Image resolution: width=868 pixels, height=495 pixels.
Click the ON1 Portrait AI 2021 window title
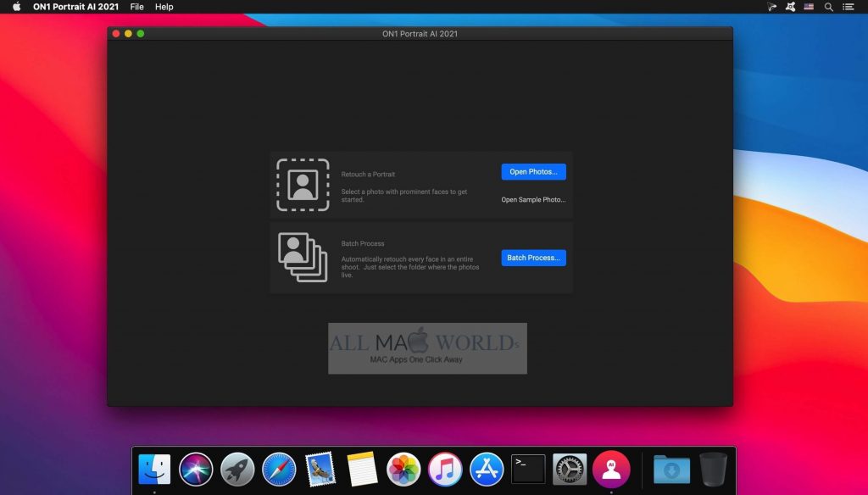click(x=420, y=34)
